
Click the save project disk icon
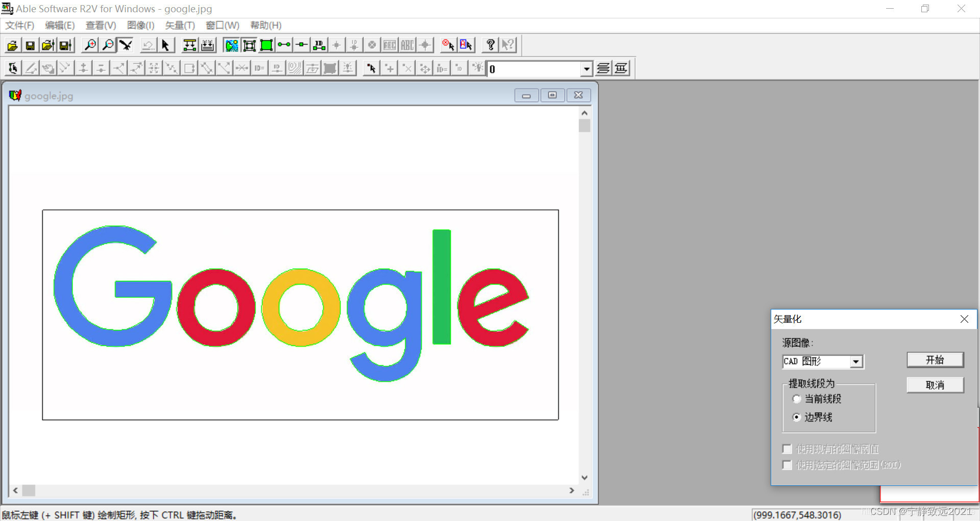click(x=65, y=45)
